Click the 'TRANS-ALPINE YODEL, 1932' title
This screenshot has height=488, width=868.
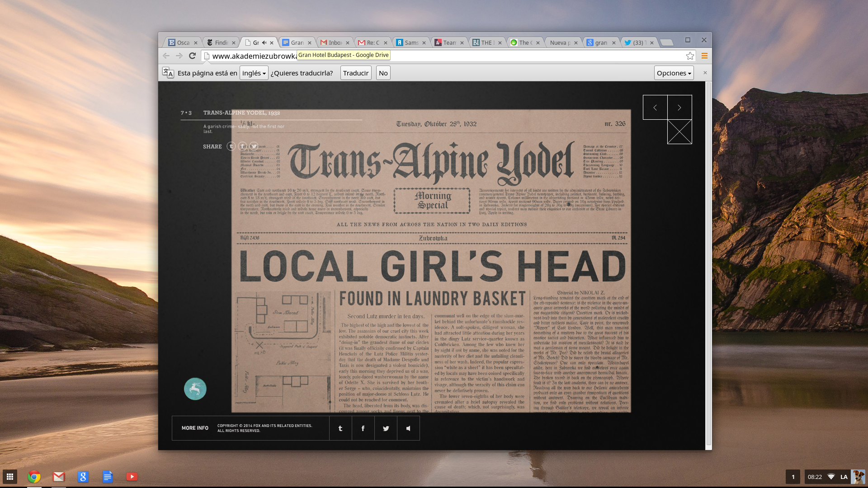(x=241, y=113)
